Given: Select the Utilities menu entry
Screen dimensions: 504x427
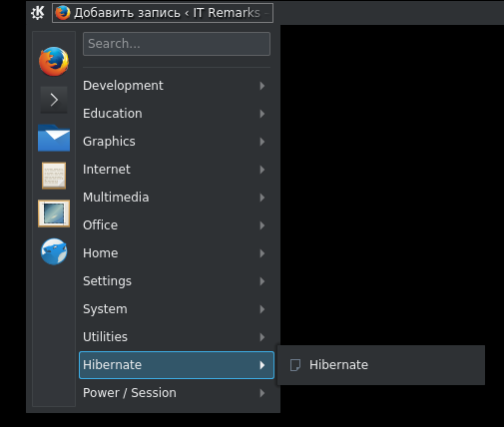Looking at the screenshot, I should click(x=177, y=337).
